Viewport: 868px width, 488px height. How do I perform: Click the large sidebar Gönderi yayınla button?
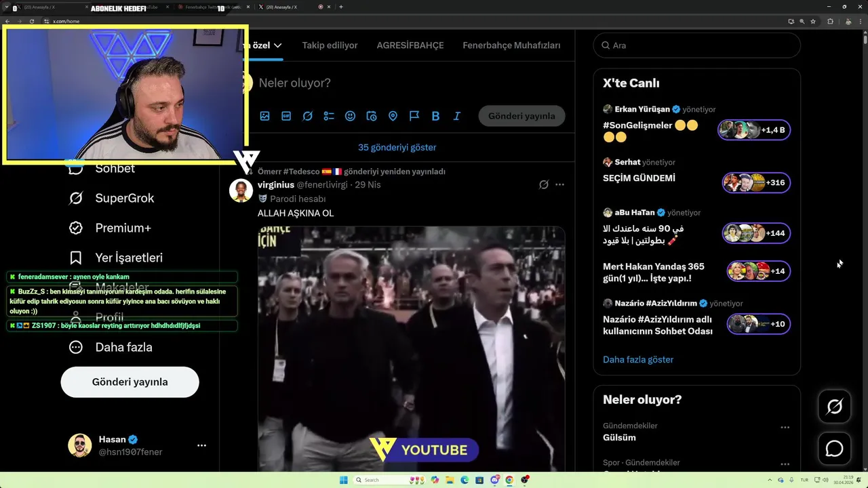click(x=130, y=382)
